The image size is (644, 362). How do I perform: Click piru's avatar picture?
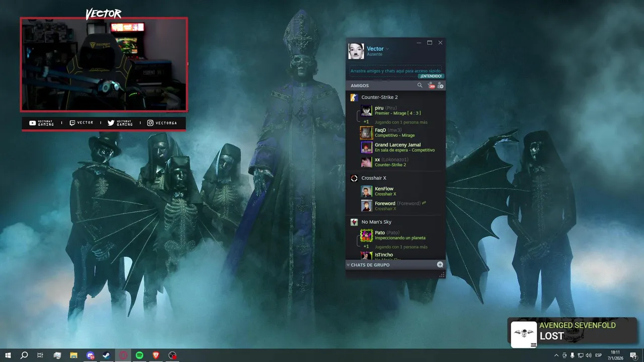(366, 111)
